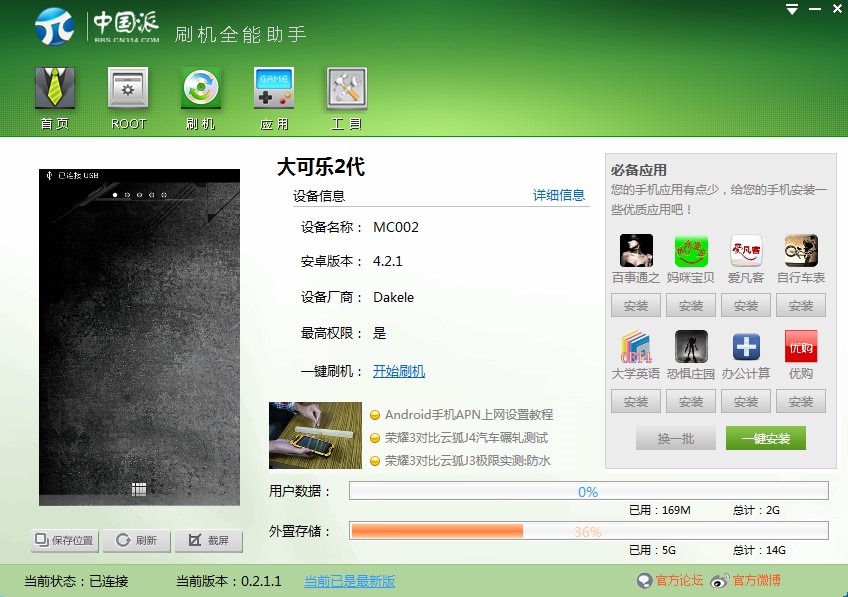Click the 百事通之 app icon
This screenshot has width=848, height=597.
pos(636,250)
